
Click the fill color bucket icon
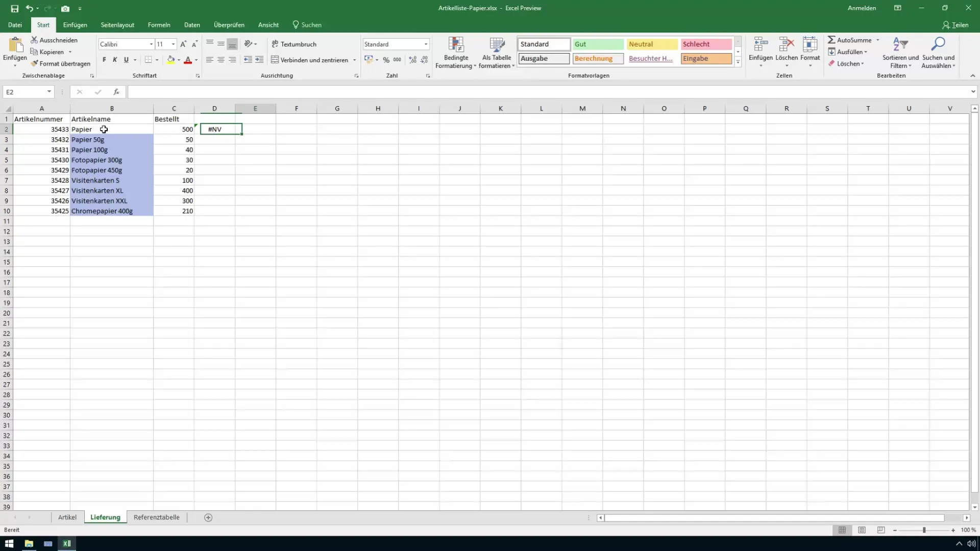171,60
